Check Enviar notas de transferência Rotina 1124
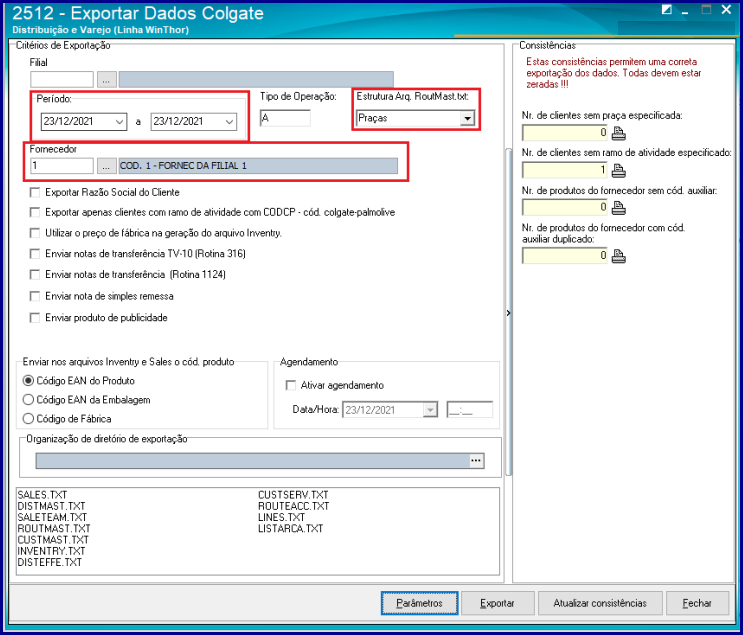This screenshot has width=743, height=635. (35, 275)
